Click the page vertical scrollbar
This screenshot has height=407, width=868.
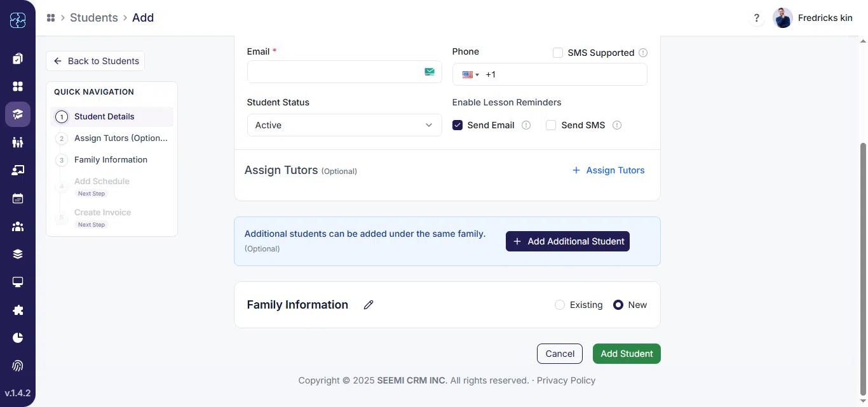point(863,269)
